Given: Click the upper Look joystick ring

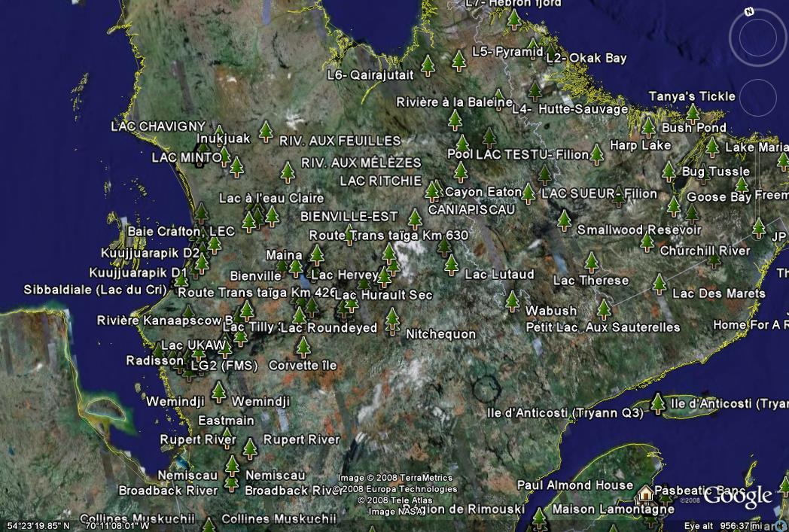Looking at the screenshot, I should pyautogui.click(x=757, y=39).
